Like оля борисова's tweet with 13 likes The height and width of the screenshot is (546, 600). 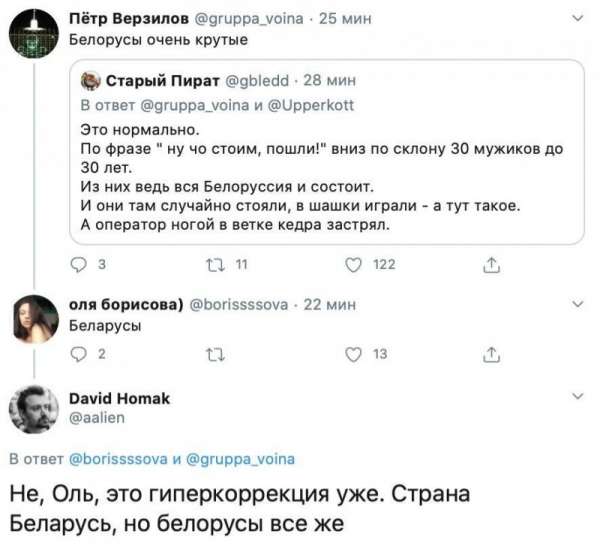(352, 351)
